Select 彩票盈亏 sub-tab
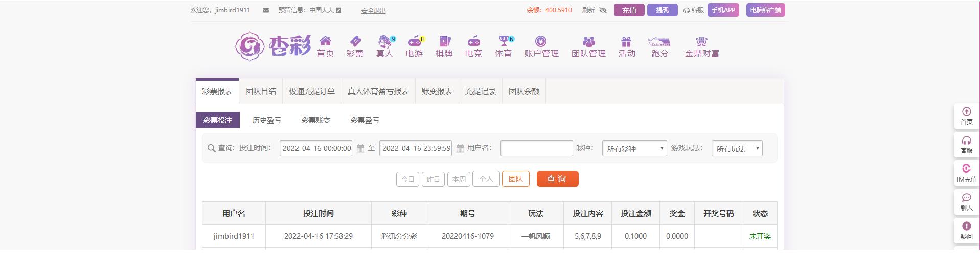This screenshot has width=980, height=280. tap(365, 120)
